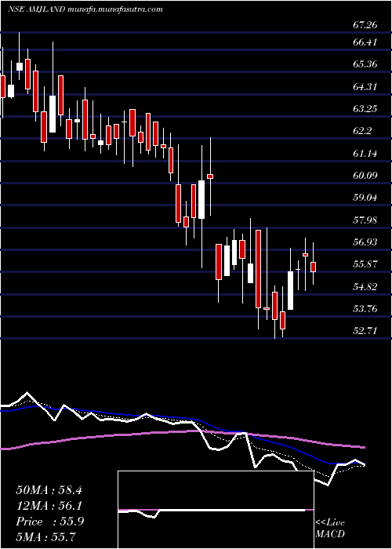Click the 64.31 price axis label
The height and width of the screenshot is (549, 392).
click(x=365, y=86)
